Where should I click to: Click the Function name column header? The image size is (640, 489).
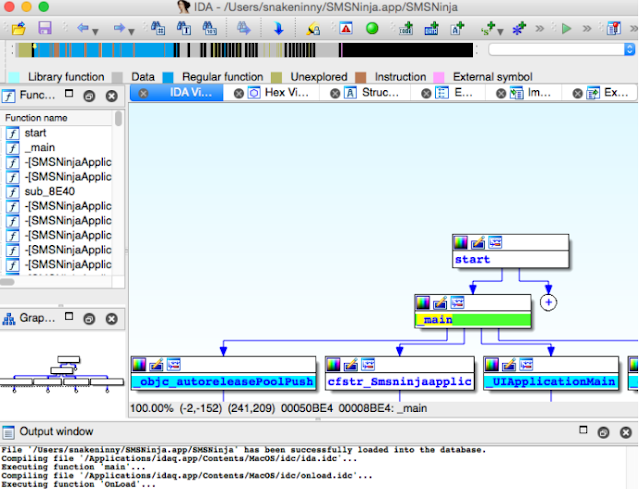57,118
